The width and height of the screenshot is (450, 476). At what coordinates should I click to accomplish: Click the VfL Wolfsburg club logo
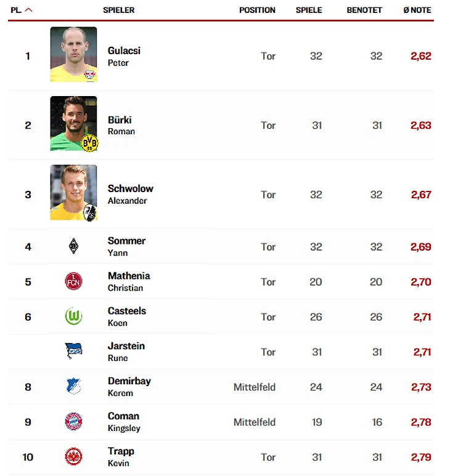point(73,317)
